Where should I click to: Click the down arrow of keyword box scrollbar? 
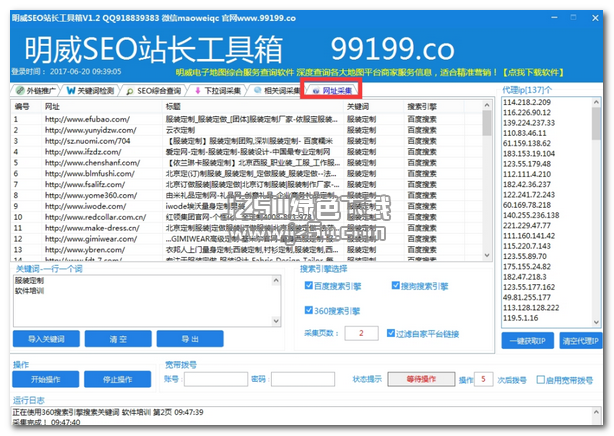[x=276, y=321]
